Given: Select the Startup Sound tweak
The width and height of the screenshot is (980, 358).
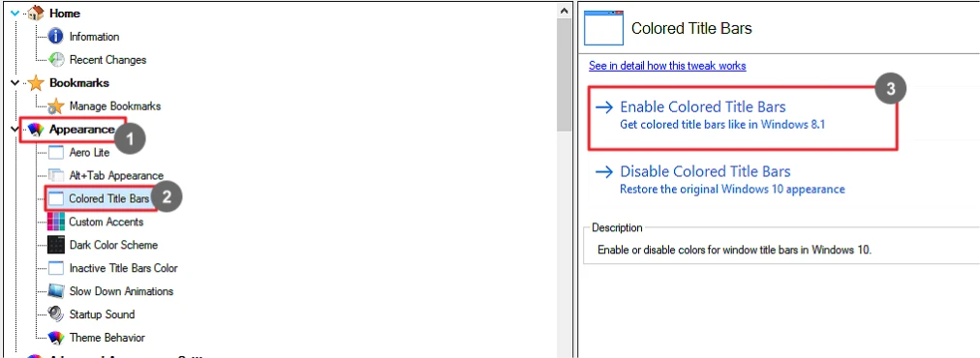Looking at the screenshot, I should point(102,314).
